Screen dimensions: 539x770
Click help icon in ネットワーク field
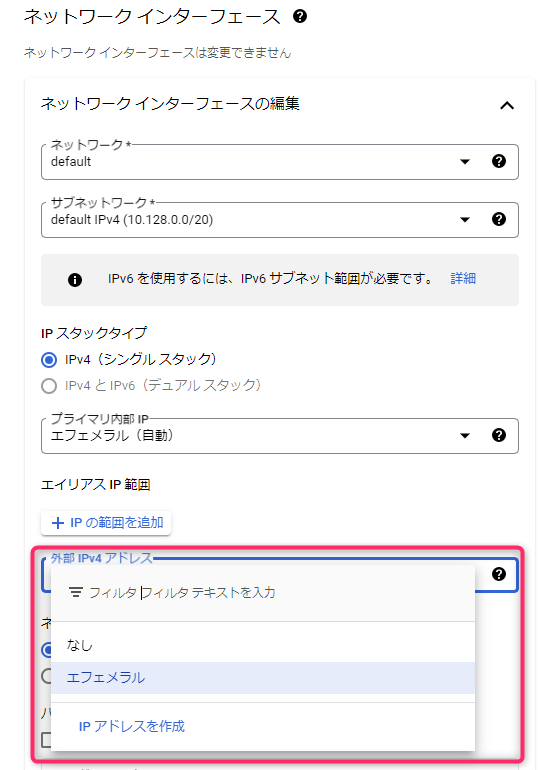pyautogui.click(x=499, y=161)
